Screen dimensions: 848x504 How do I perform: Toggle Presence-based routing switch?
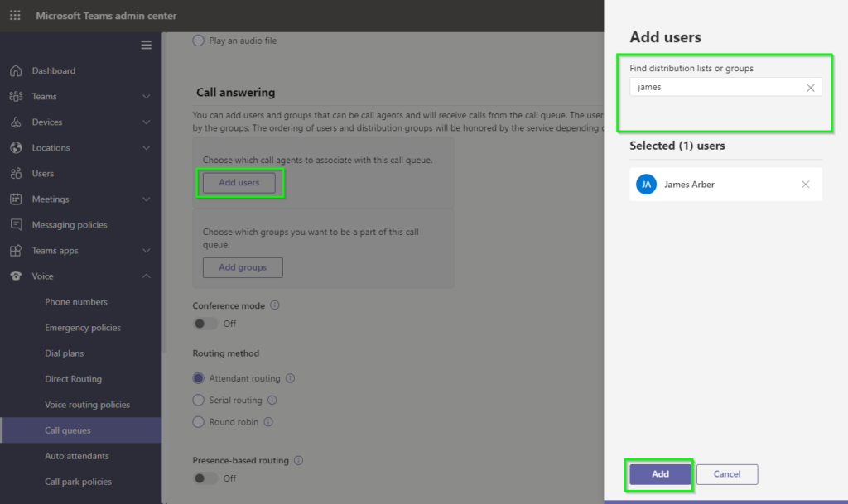coord(205,478)
